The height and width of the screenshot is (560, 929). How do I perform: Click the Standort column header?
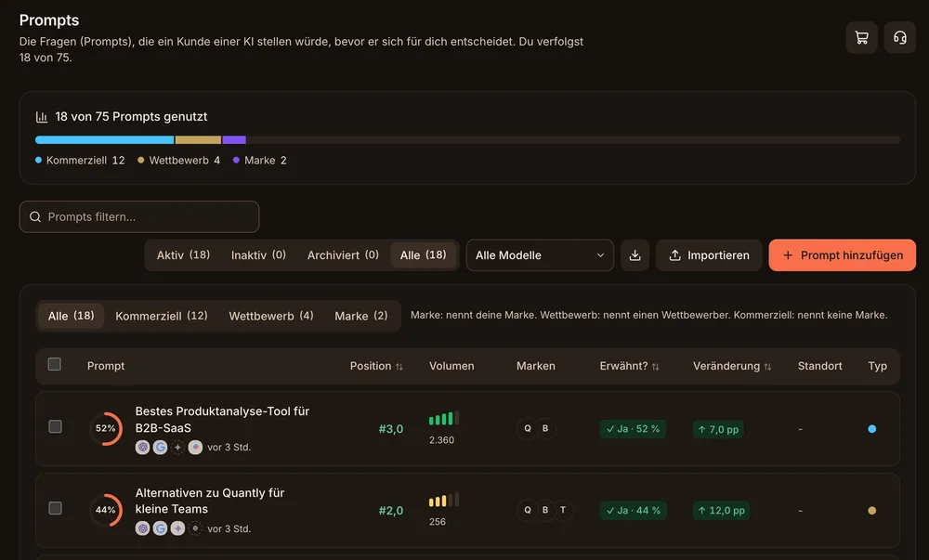click(x=820, y=366)
